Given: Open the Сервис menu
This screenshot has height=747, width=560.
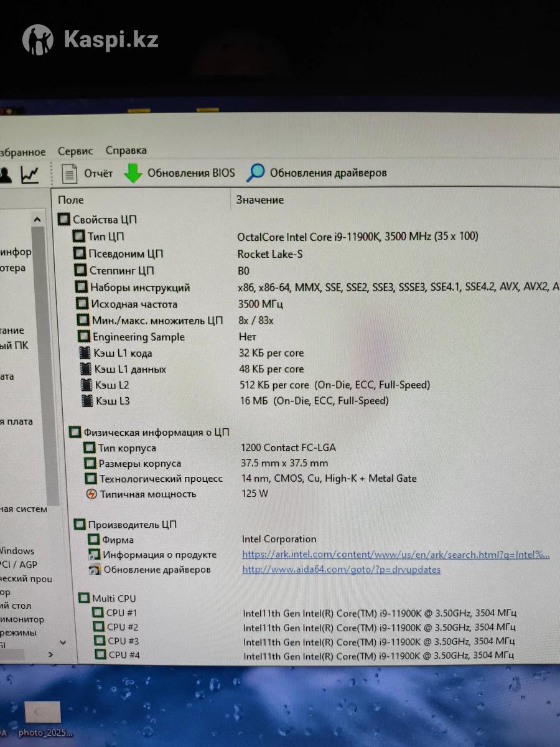Looking at the screenshot, I should point(75,151).
